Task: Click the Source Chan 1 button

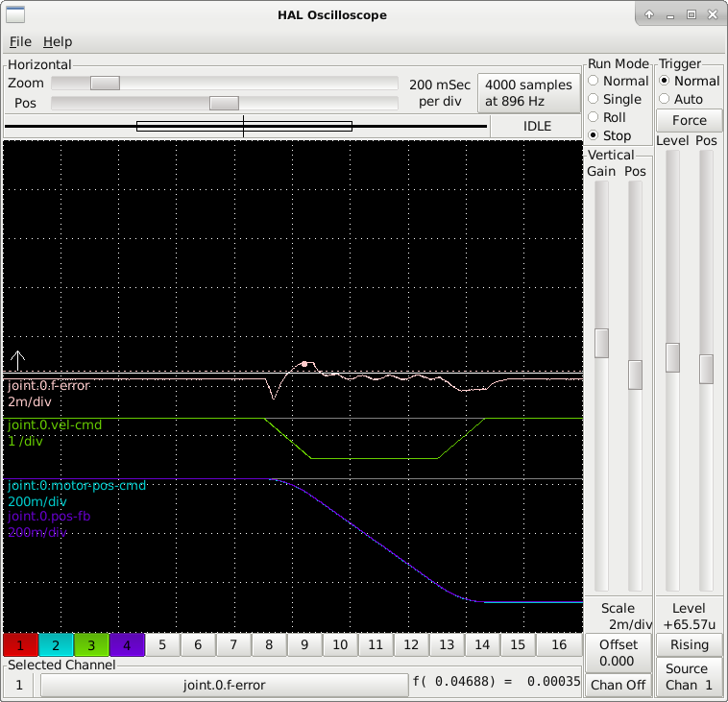Action: pos(690,677)
